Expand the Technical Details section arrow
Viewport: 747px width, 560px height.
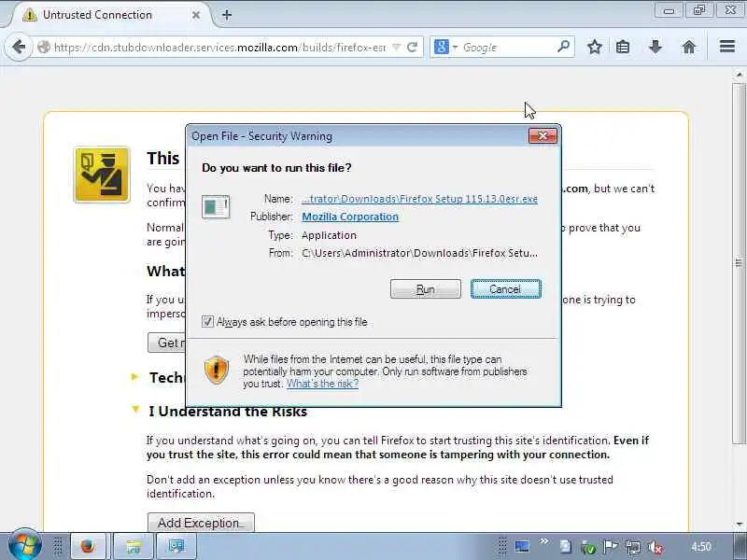click(134, 377)
